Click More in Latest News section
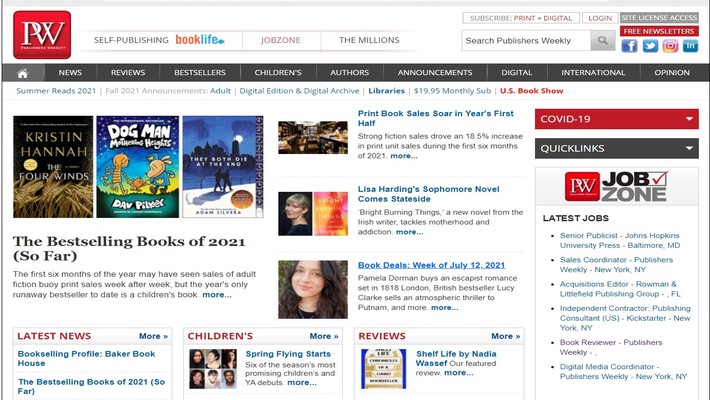The width and height of the screenshot is (710, 400). pyautogui.click(x=153, y=336)
